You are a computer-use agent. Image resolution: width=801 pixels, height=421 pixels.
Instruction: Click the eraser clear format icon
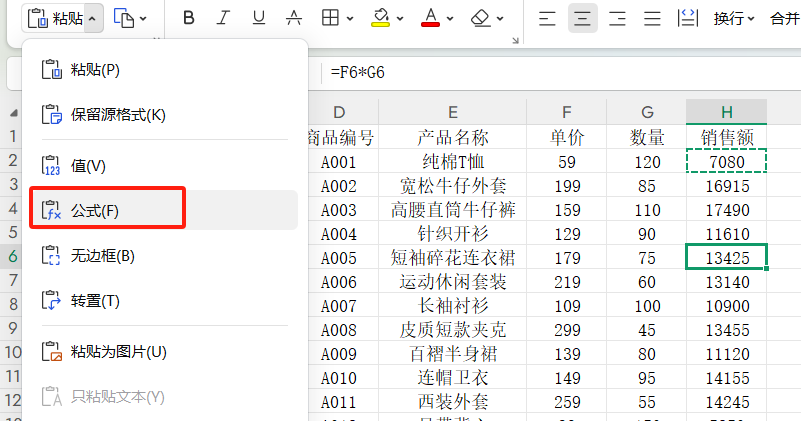(x=480, y=18)
